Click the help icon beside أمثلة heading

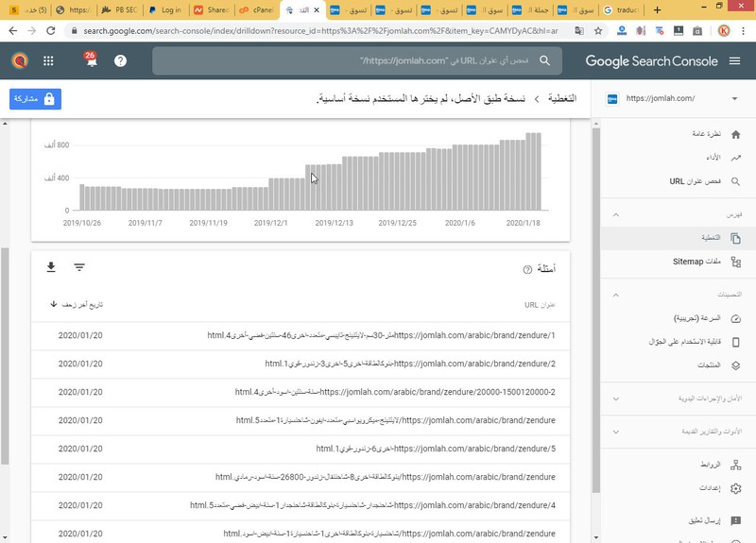tap(527, 269)
